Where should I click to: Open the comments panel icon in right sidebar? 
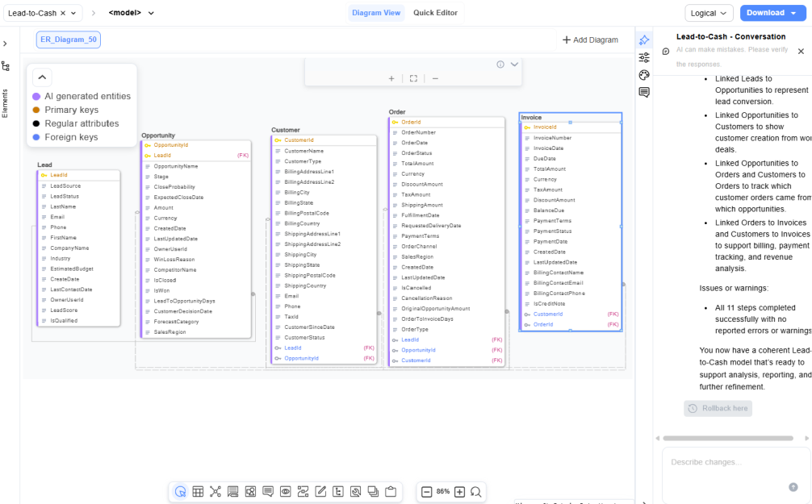(644, 93)
